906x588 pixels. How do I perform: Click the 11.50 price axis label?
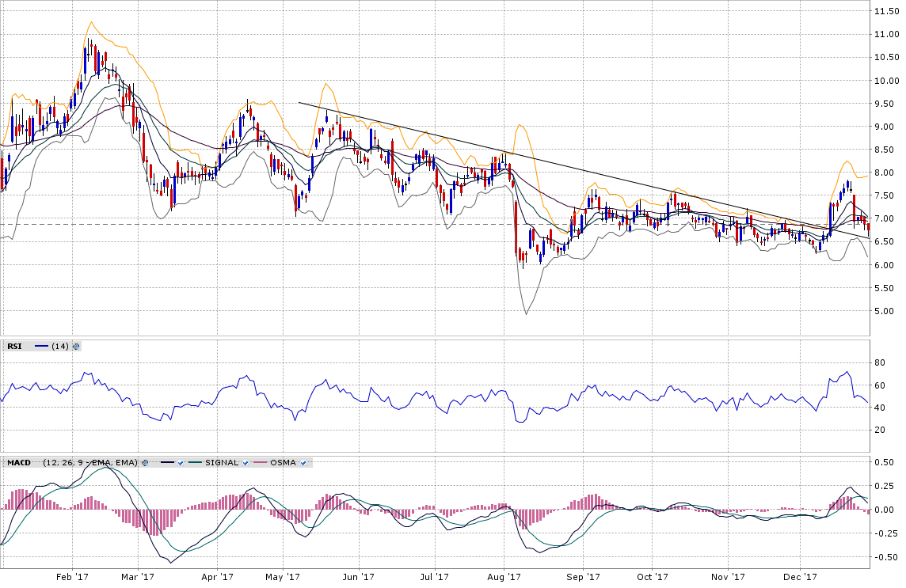tap(886, 11)
